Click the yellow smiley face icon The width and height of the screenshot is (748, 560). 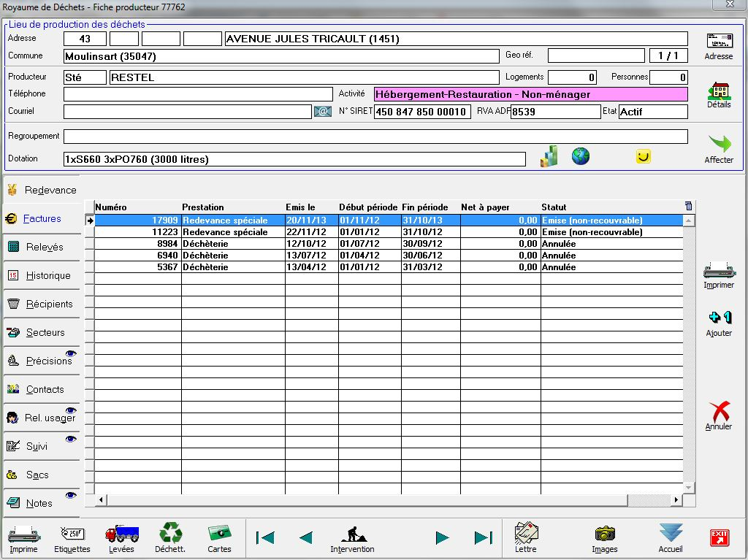tap(643, 156)
